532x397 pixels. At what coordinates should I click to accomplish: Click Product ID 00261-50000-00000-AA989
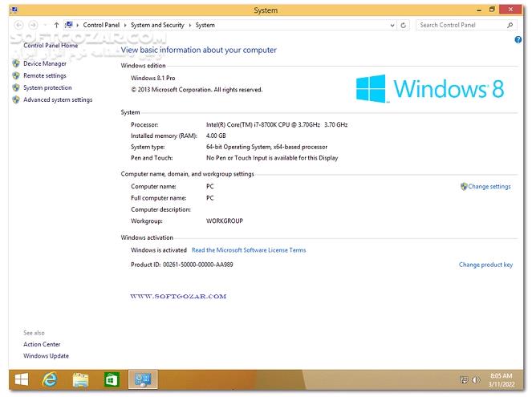pyautogui.click(x=182, y=265)
